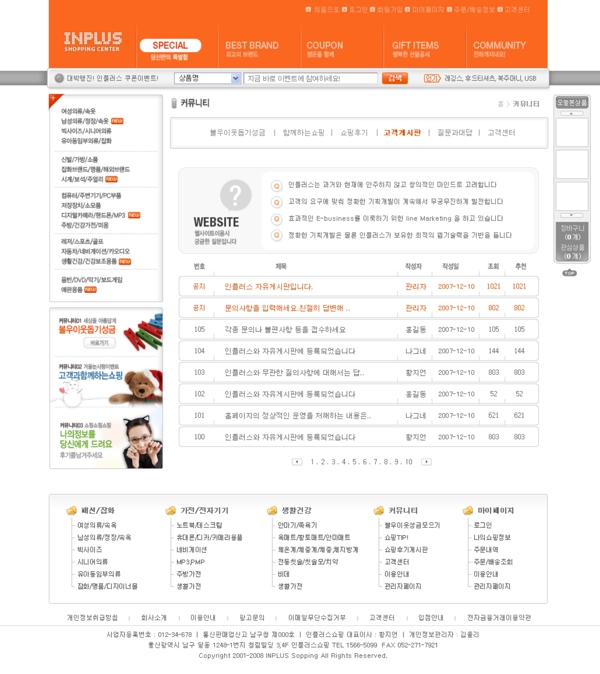Open the COMMUNITY menu
Viewport: 600px width, 674px height.
tap(499, 46)
